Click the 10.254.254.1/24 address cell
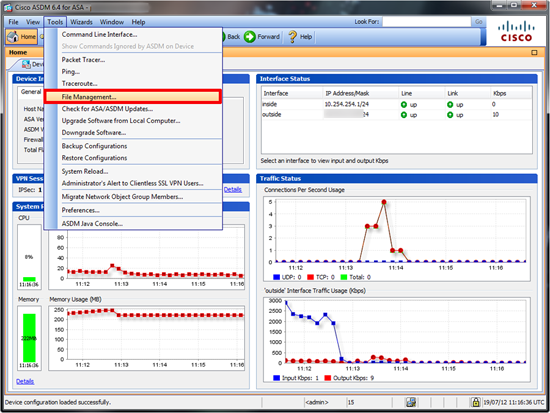 (x=347, y=104)
